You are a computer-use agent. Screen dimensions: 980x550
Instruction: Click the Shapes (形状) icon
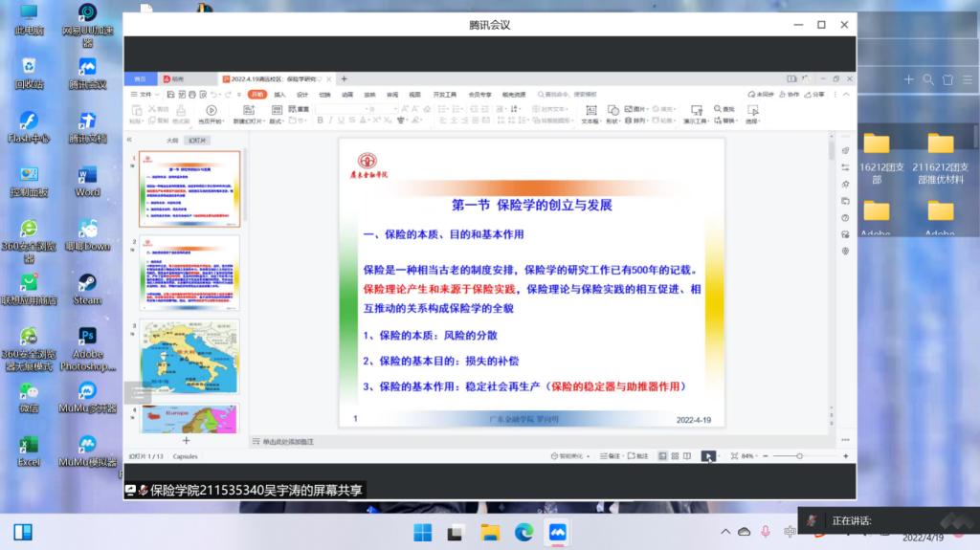point(612,110)
